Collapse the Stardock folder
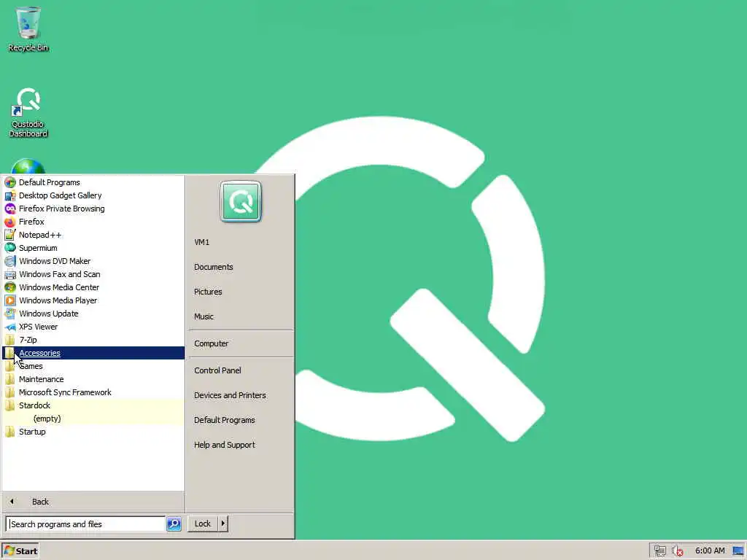The height and width of the screenshot is (560, 747). [93, 405]
